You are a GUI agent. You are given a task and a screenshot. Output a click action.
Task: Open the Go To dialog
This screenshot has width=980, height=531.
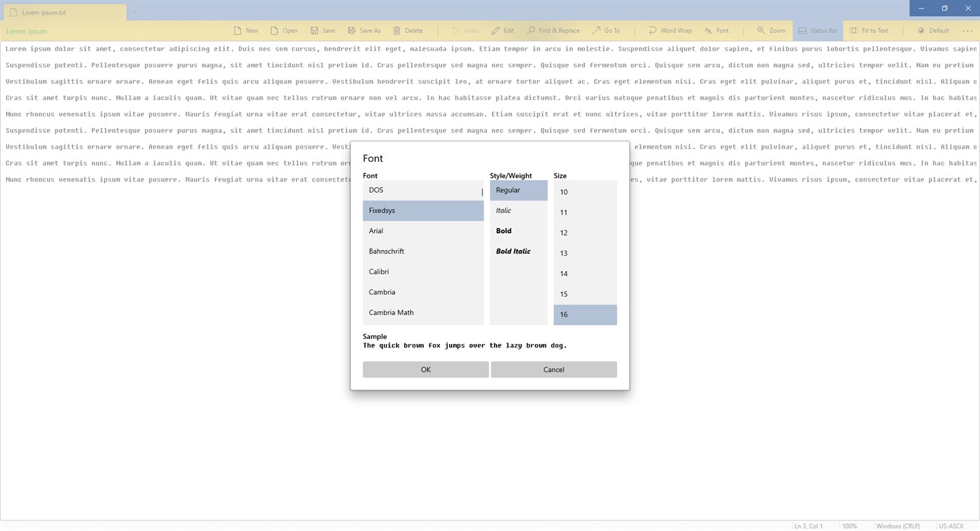(607, 30)
